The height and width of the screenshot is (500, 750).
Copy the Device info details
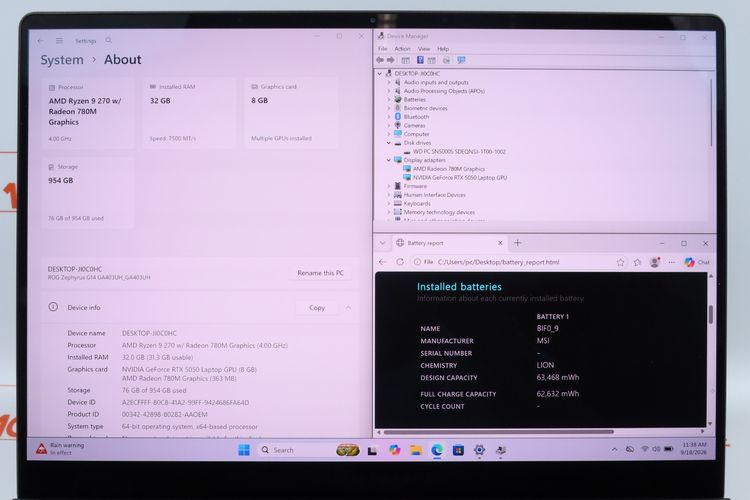coord(317,308)
